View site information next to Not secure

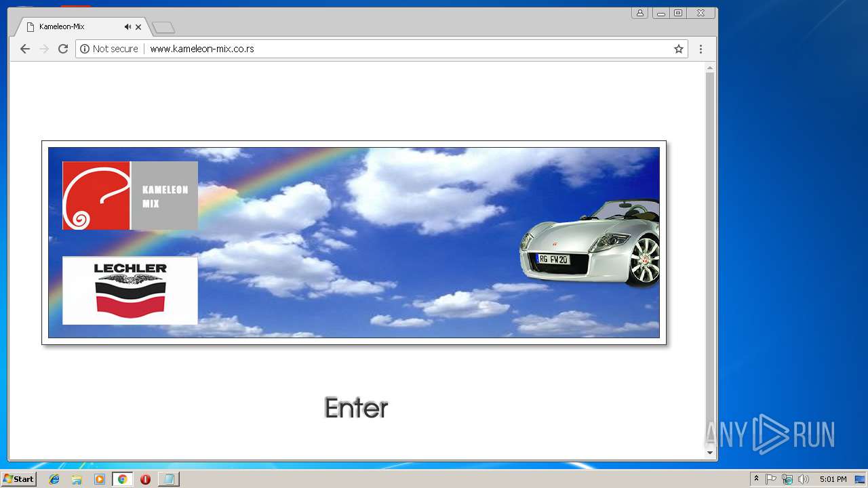click(x=85, y=49)
